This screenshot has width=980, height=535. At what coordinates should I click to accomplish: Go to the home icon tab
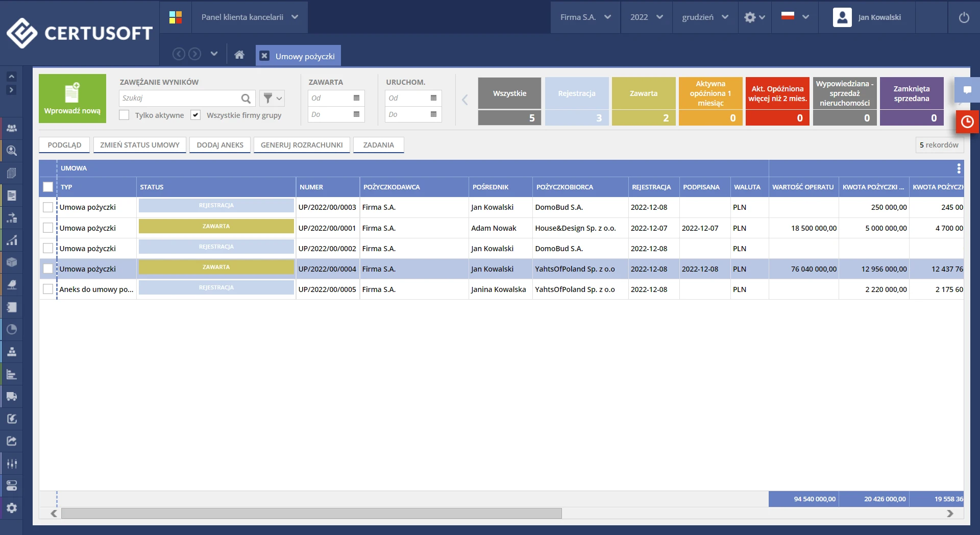click(239, 55)
